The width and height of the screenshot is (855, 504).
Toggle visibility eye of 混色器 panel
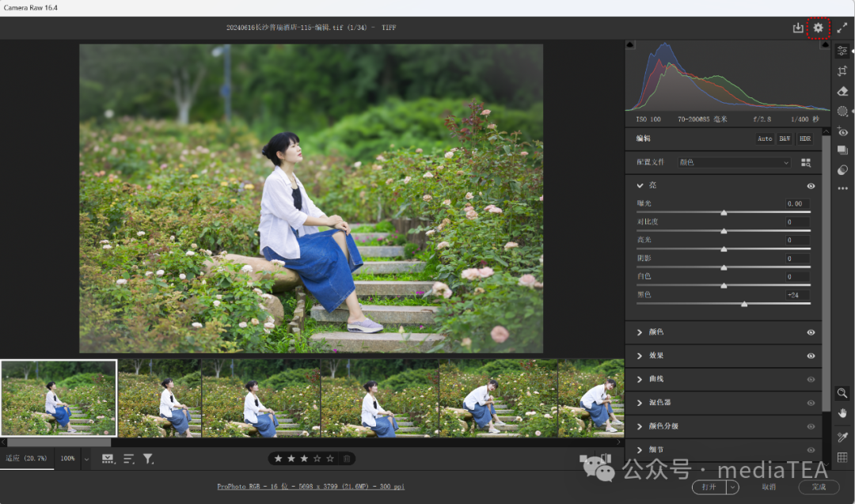click(x=811, y=403)
